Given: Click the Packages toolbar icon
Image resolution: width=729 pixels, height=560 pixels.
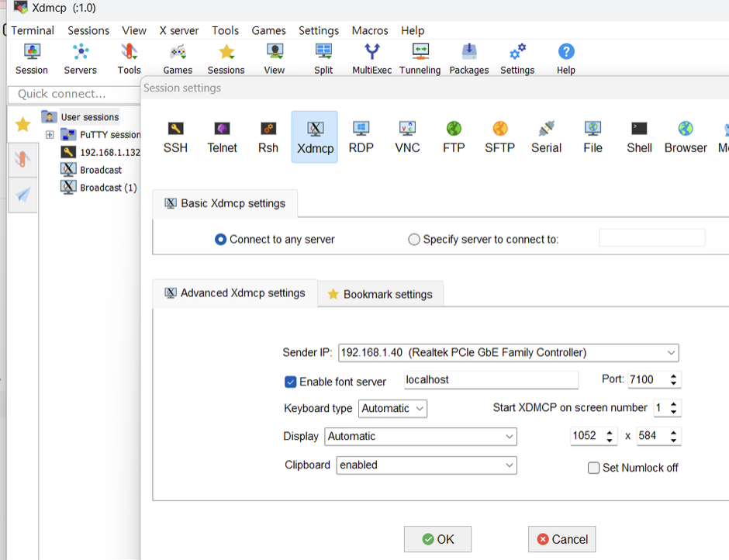Looking at the screenshot, I should tap(469, 59).
